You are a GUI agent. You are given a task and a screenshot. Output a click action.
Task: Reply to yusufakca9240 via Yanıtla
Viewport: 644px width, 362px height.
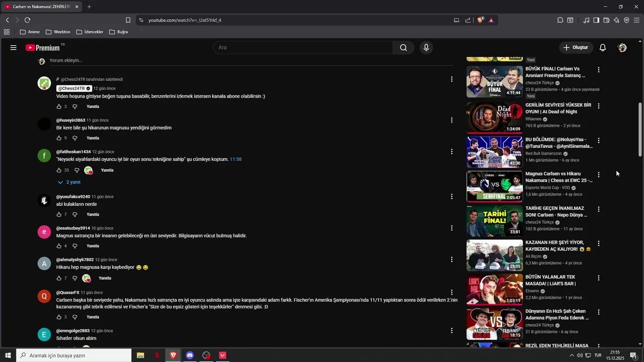click(93, 215)
